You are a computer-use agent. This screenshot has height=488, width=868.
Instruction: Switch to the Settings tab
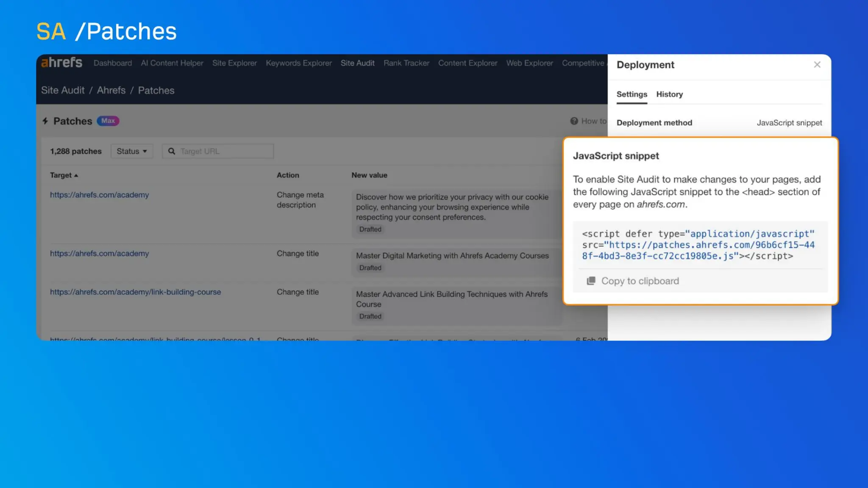point(632,94)
